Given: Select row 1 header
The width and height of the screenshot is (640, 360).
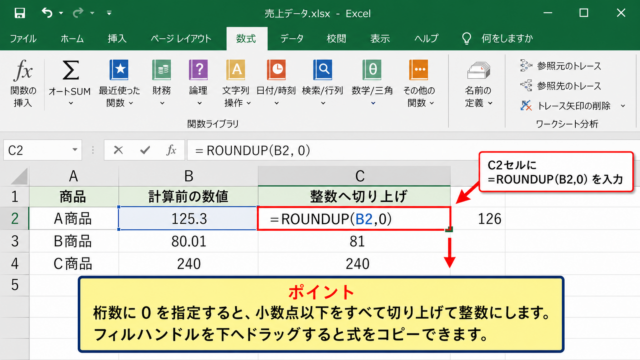Looking at the screenshot, I should pyautogui.click(x=15, y=197).
